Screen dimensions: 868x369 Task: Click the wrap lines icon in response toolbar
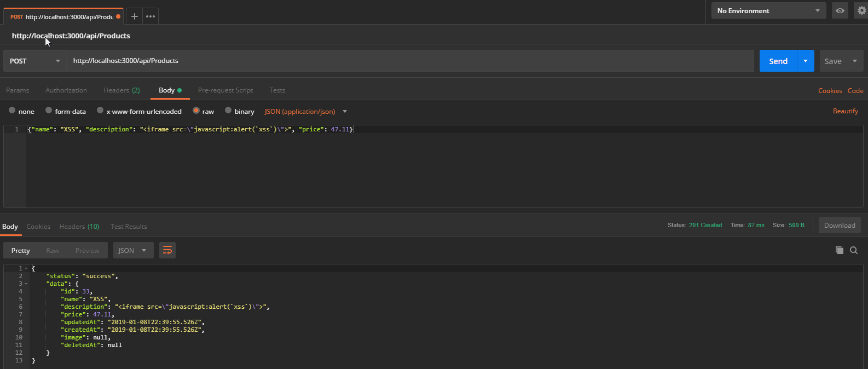click(167, 250)
